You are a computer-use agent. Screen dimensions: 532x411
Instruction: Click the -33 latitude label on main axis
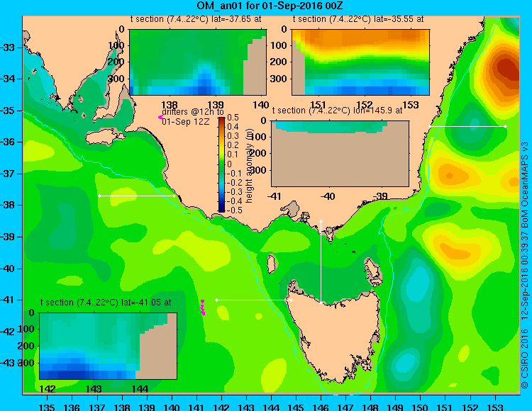point(8,47)
